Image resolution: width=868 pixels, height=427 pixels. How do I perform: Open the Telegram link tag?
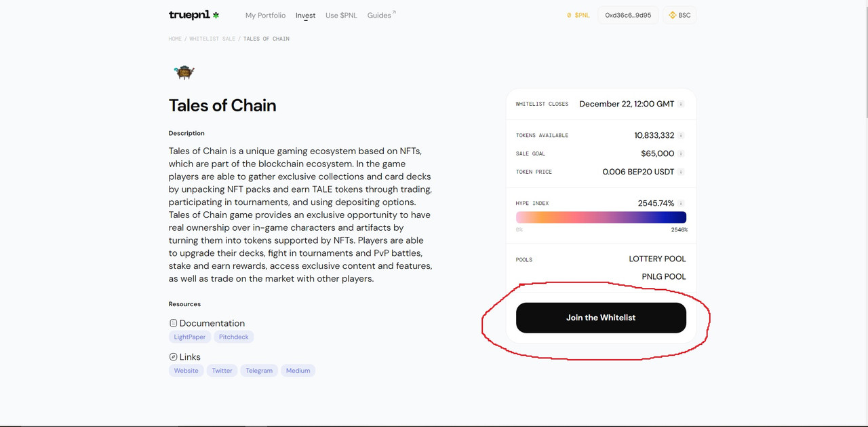[x=259, y=371]
